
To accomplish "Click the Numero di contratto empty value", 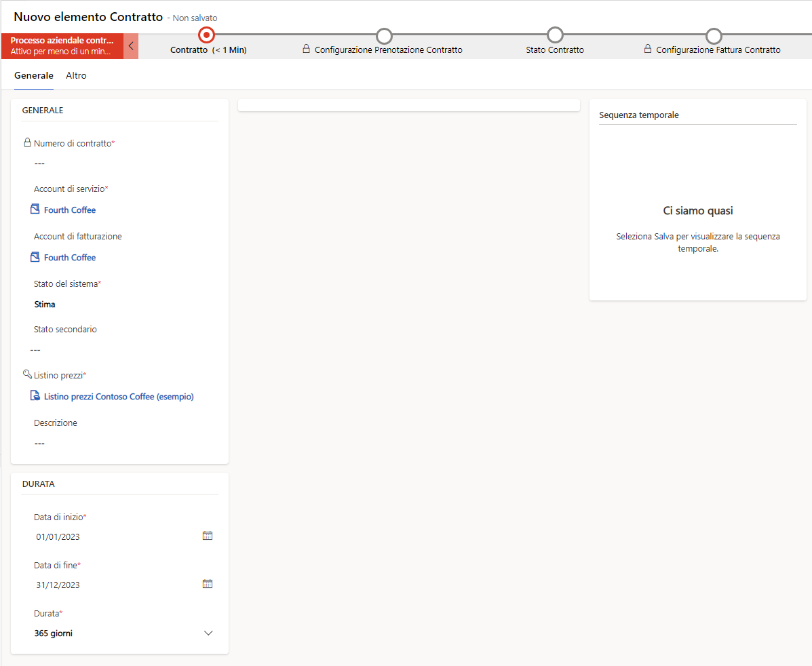I will (39, 163).
